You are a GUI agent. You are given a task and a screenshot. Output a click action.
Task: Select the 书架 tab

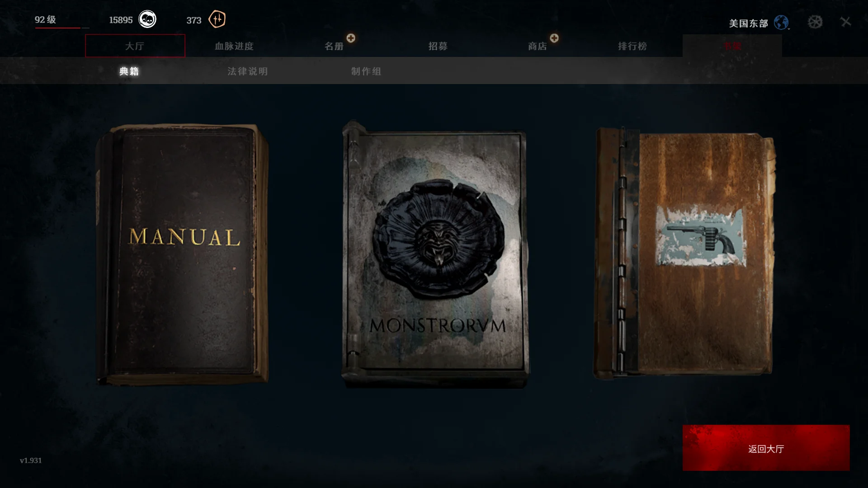732,46
